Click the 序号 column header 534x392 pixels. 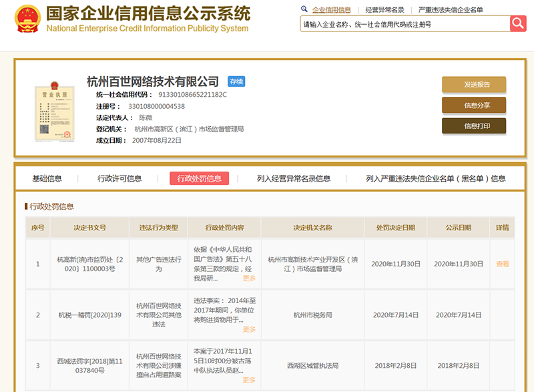tap(38, 228)
